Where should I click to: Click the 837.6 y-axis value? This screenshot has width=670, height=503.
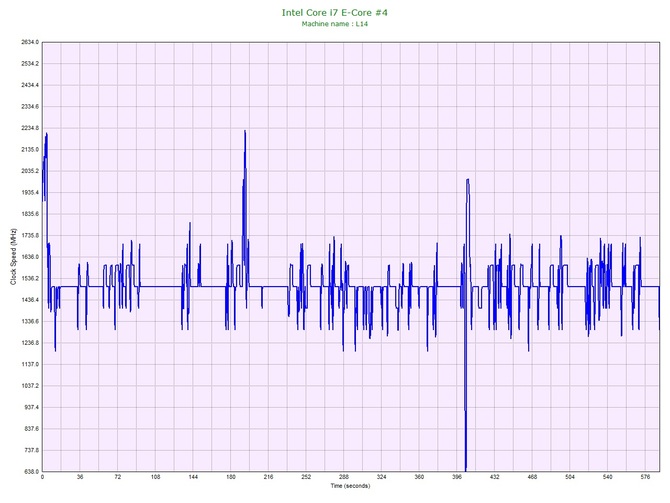click(x=31, y=429)
